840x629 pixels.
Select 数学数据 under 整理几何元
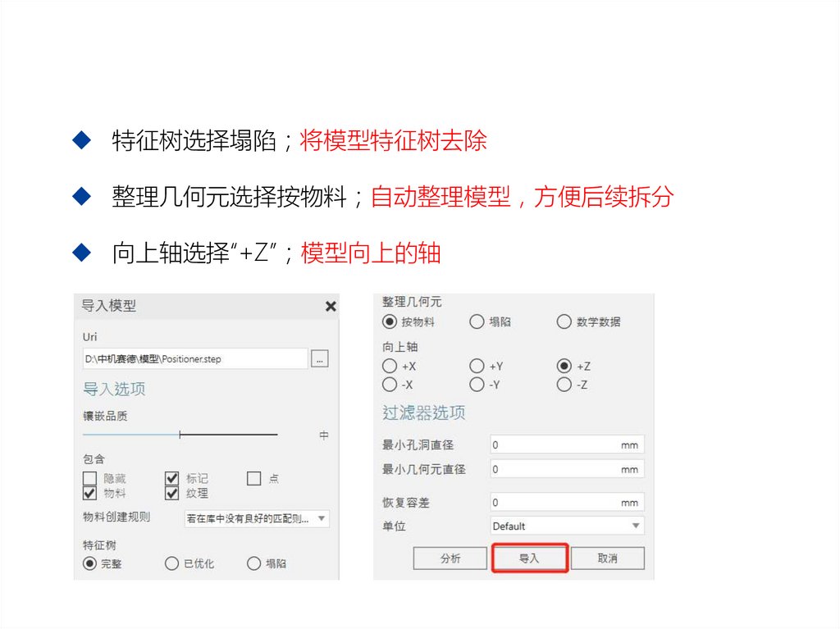pyautogui.click(x=564, y=321)
